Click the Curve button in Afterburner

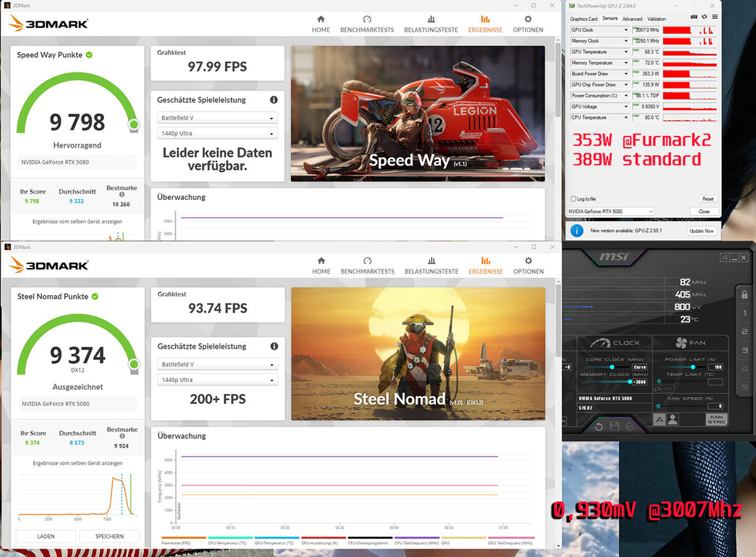[x=639, y=367]
